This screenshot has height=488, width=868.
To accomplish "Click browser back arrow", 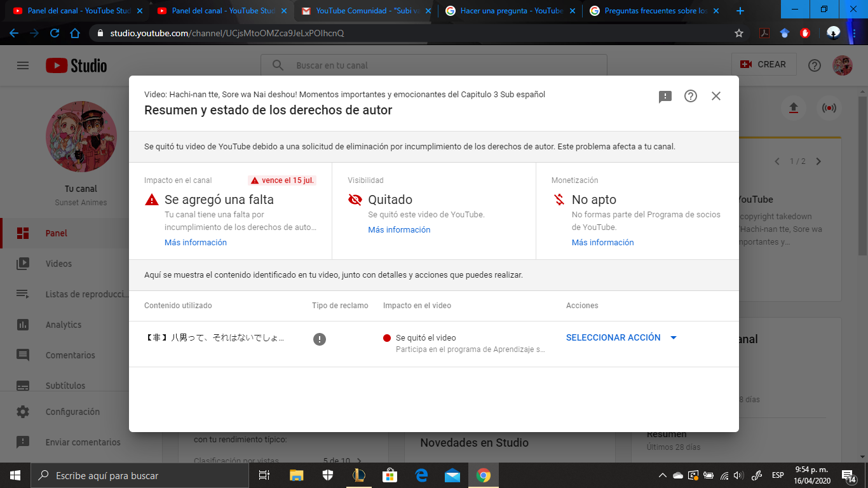I will (x=14, y=33).
